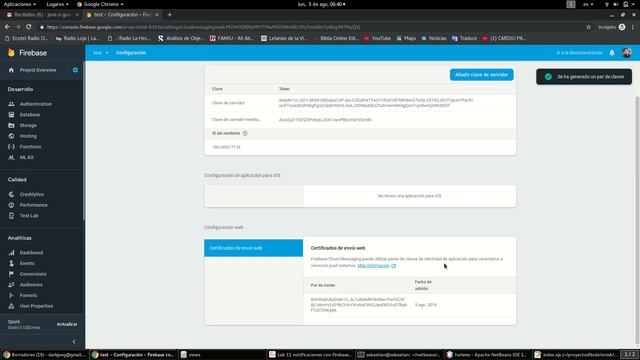Click the Chrome address bar
The width and height of the screenshot is (640, 360).
[310, 27]
